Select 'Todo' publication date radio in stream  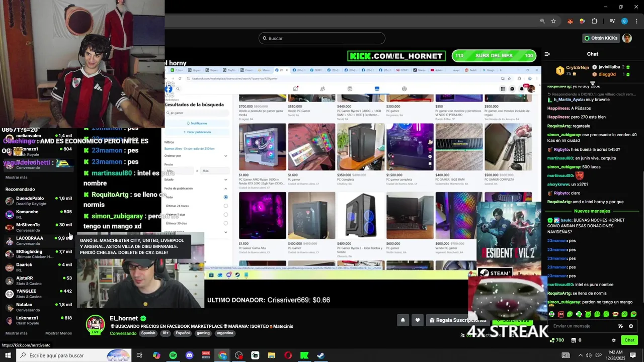[225, 197]
